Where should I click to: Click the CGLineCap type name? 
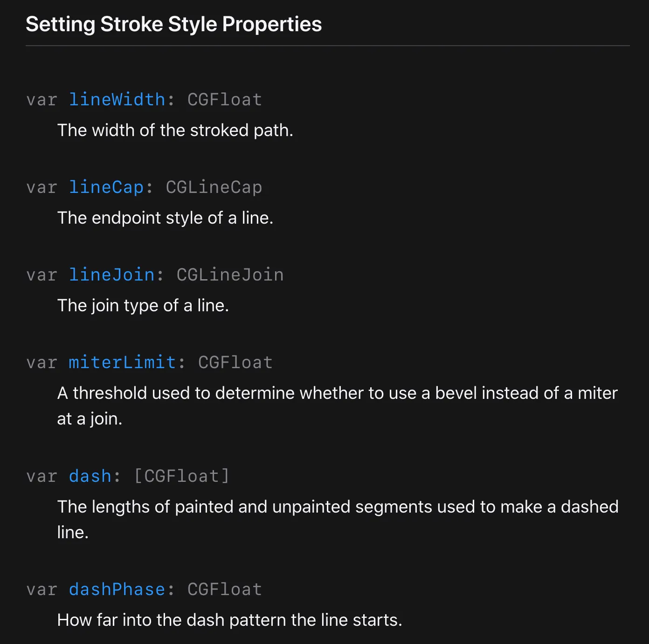coord(214,187)
